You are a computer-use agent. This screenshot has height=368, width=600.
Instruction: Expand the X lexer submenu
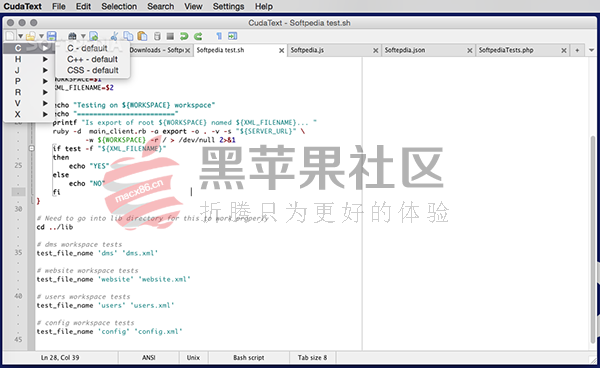(28, 114)
